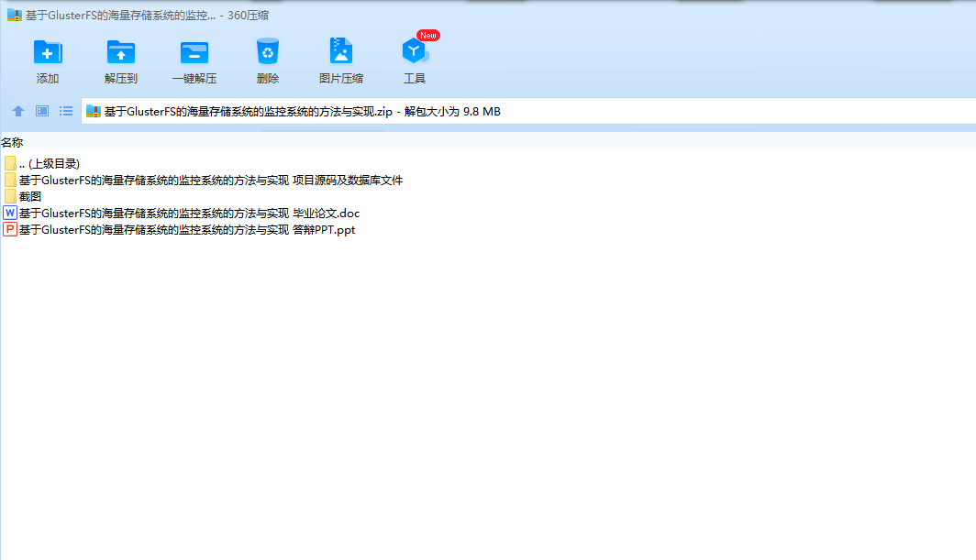
Task: Click the archive icon in the path bar
Action: pyautogui.click(x=94, y=112)
